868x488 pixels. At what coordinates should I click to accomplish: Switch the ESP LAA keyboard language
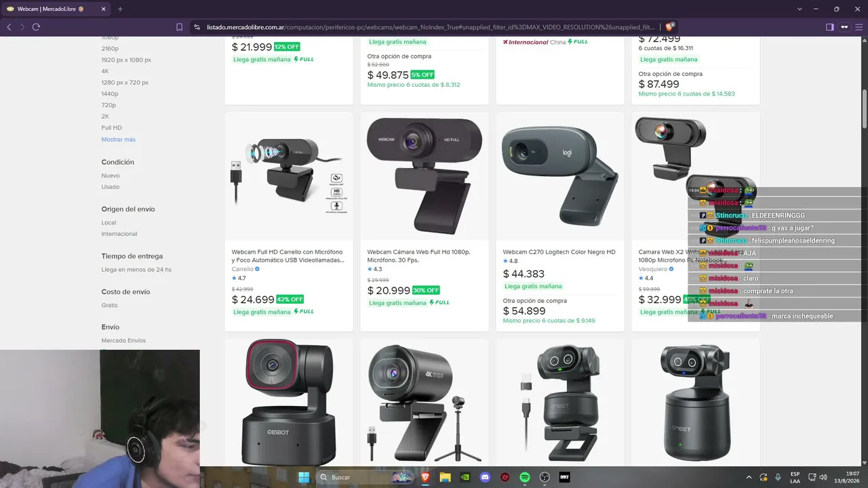[x=795, y=477]
